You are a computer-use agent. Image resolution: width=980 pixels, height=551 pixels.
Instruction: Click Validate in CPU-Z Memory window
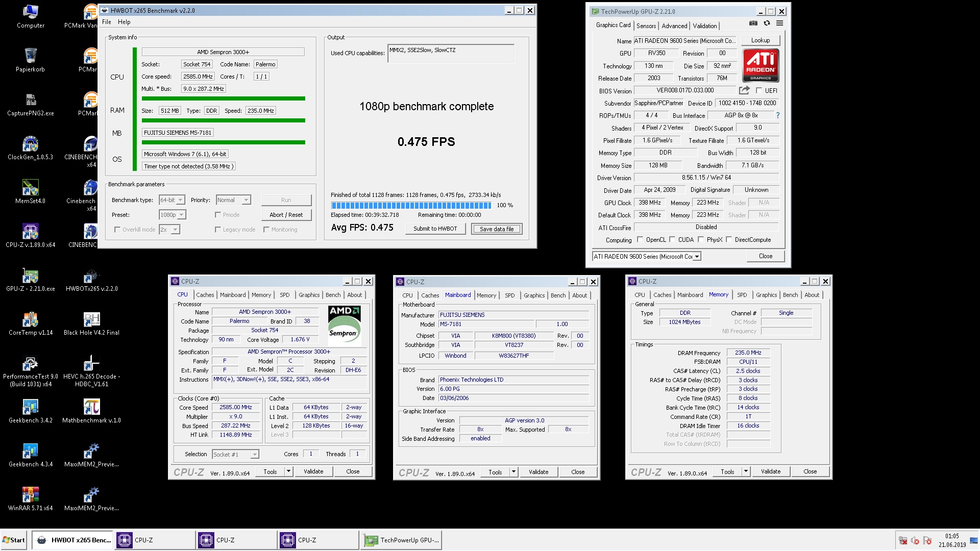(771, 471)
